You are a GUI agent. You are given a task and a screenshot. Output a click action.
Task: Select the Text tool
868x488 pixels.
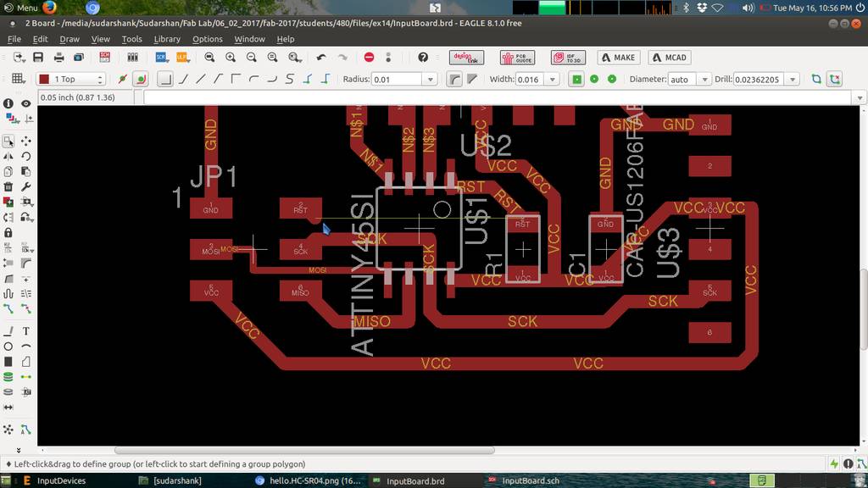pos(26,331)
